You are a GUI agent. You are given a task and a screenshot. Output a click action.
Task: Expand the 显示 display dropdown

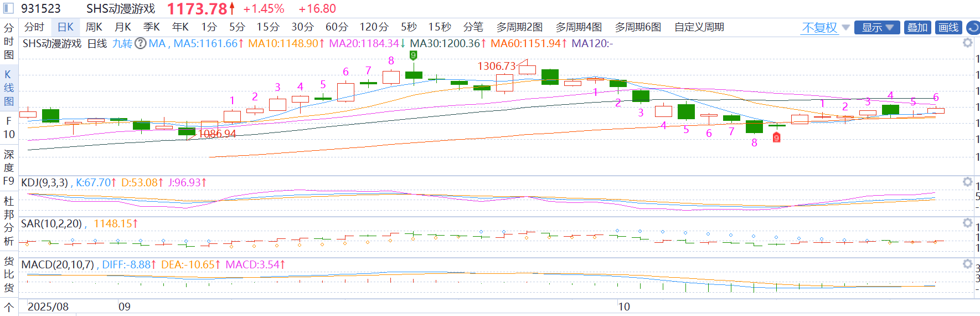point(877,27)
